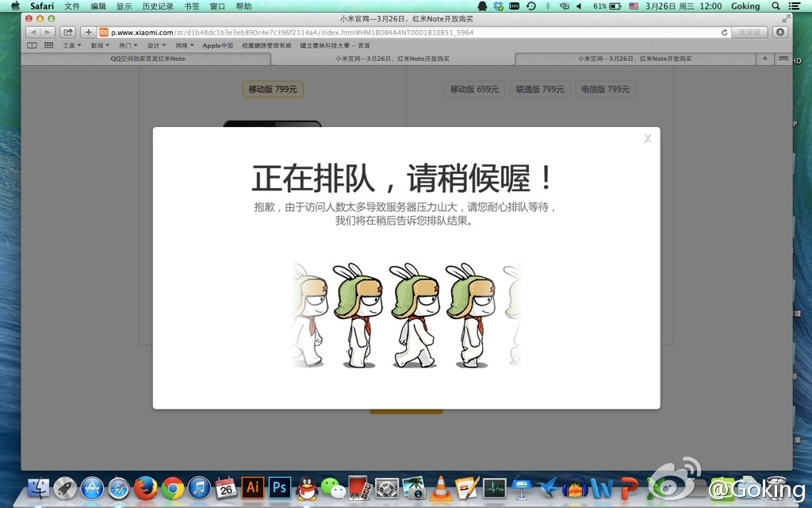Launch Adobe Illustrator from the Dock
This screenshot has height=508, width=812.
click(x=253, y=488)
